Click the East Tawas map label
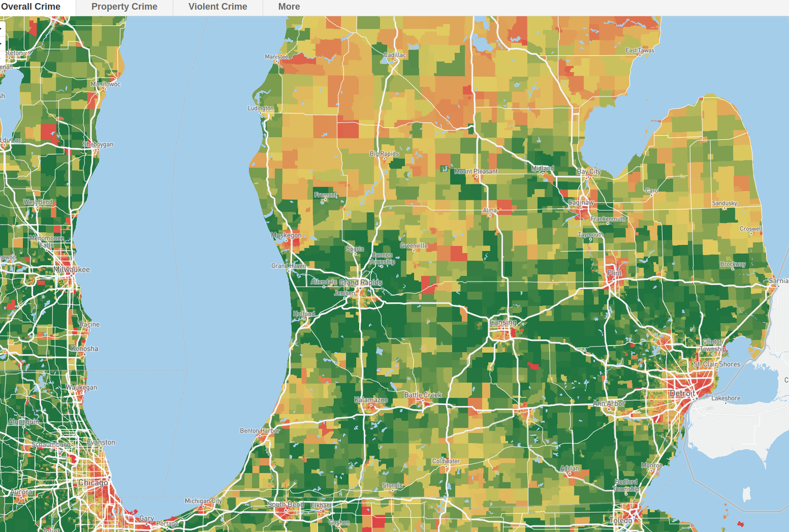The height and width of the screenshot is (532, 789). 640,50
